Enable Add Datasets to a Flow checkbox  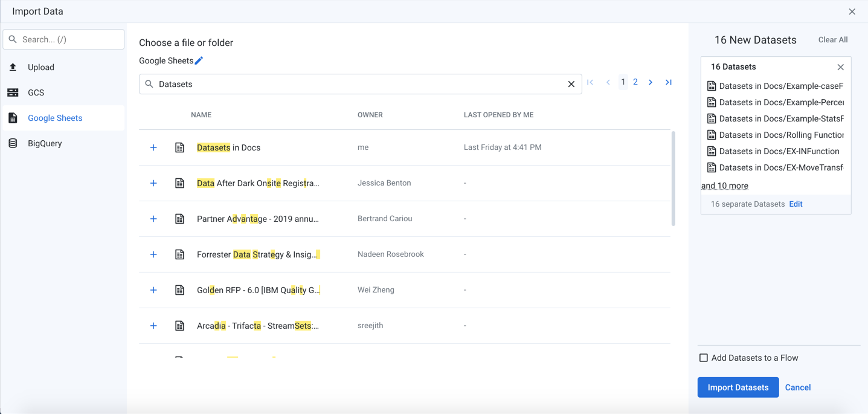[704, 358]
